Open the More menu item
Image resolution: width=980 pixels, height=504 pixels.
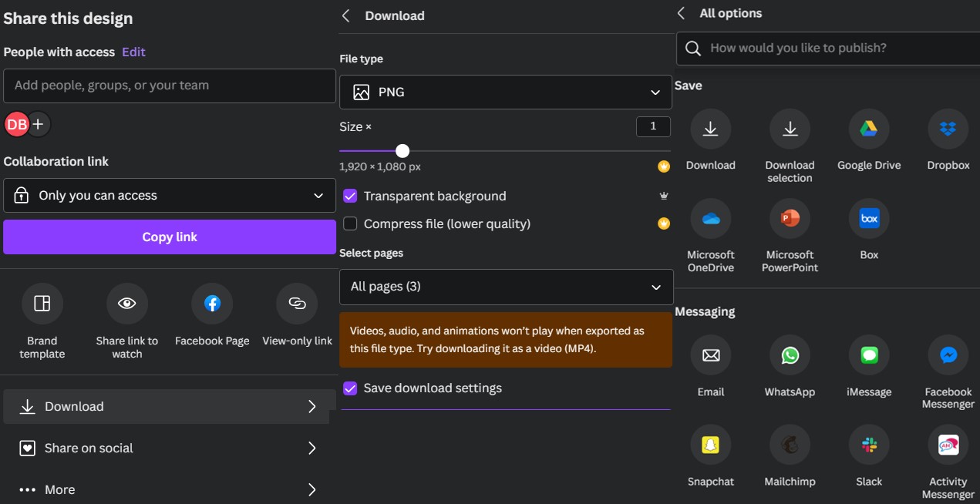tap(167, 489)
